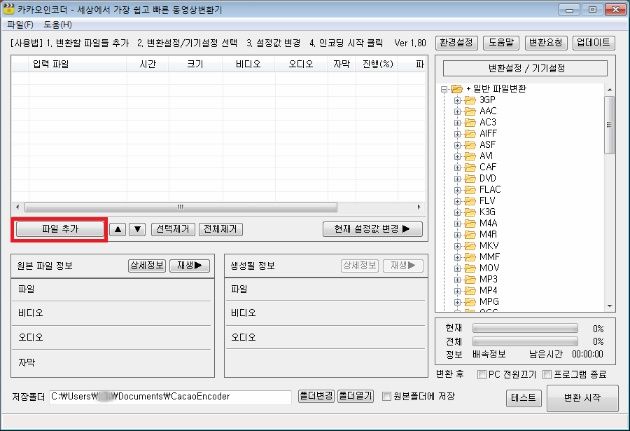Click the 현재 progress bar
Screen dimensions: 630x431
click(525, 329)
